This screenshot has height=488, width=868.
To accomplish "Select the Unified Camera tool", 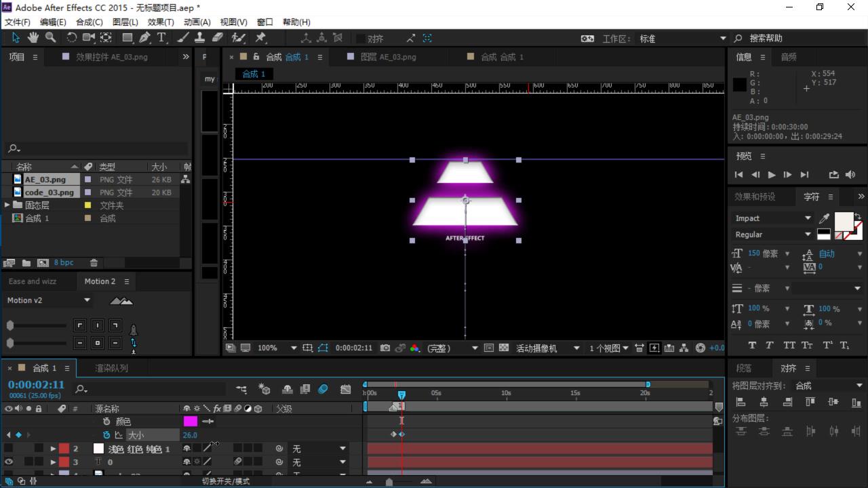I will coord(89,38).
